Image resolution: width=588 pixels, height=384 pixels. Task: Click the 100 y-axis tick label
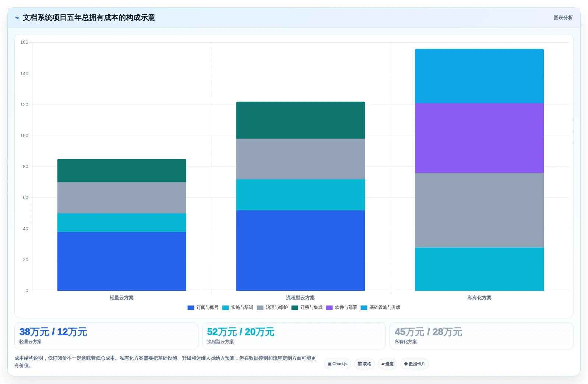point(24,136)
